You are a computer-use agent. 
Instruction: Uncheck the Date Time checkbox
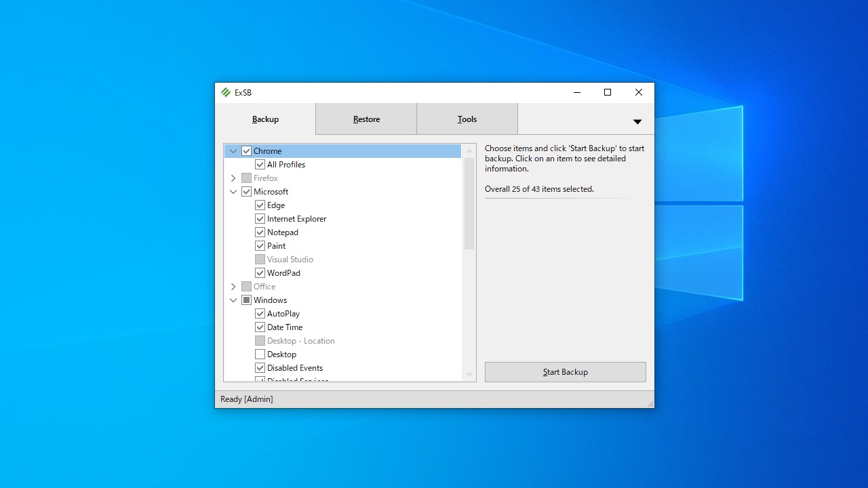point(260,327)
